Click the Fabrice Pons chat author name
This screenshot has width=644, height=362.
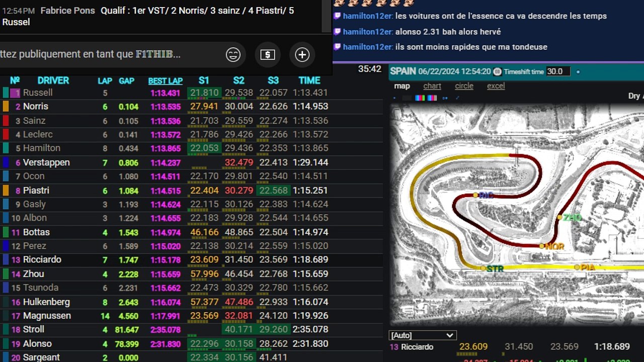tap(67, 11)
